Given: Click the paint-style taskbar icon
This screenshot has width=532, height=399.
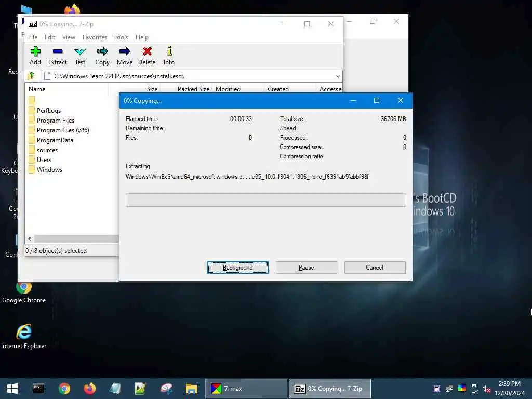Looking at the screenshot, I should pos(166,389).
